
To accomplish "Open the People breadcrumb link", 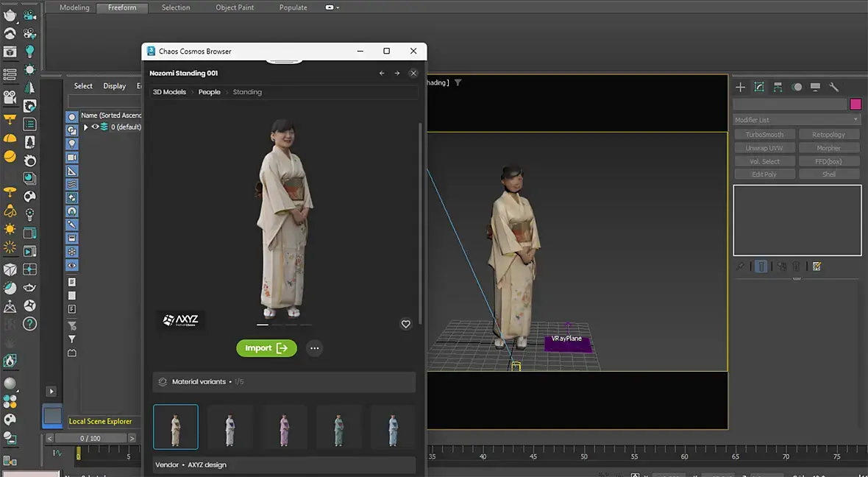I will [209, 92].
